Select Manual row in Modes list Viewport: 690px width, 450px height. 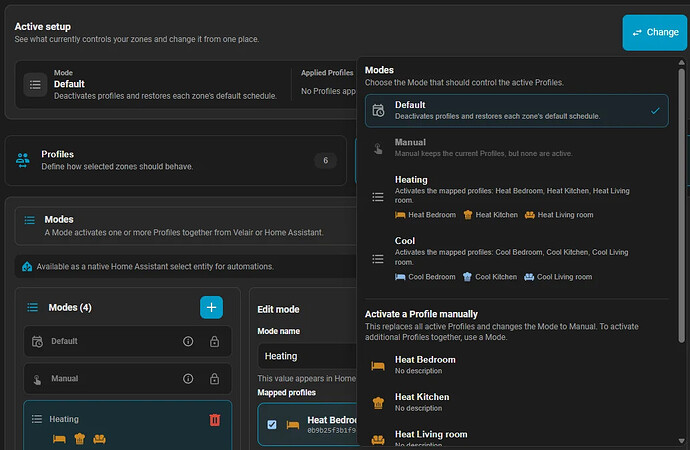128,379
